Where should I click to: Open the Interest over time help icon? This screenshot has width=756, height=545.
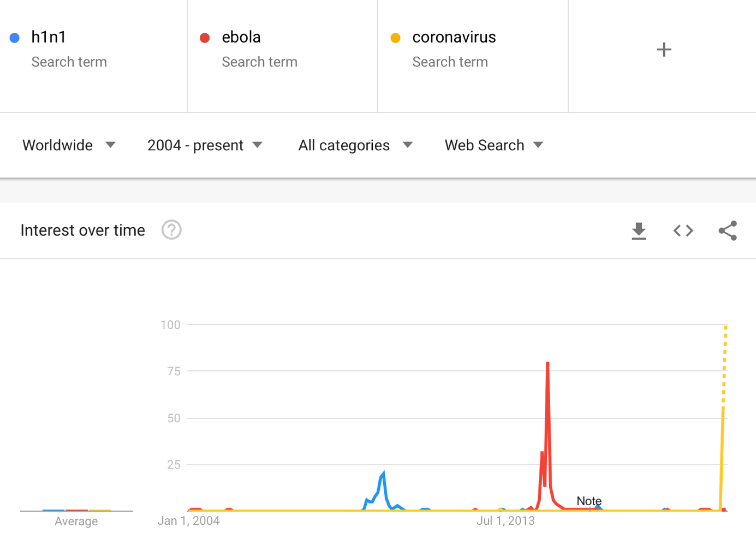pos(171,230)
